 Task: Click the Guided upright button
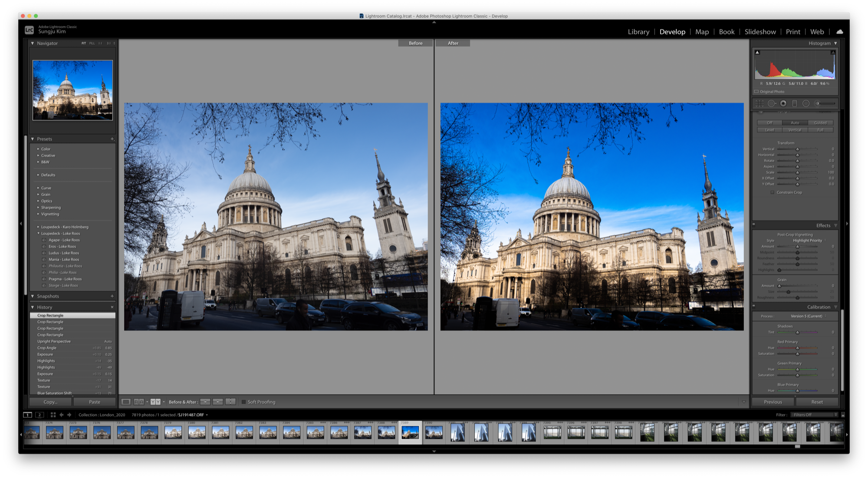point(820,123)
